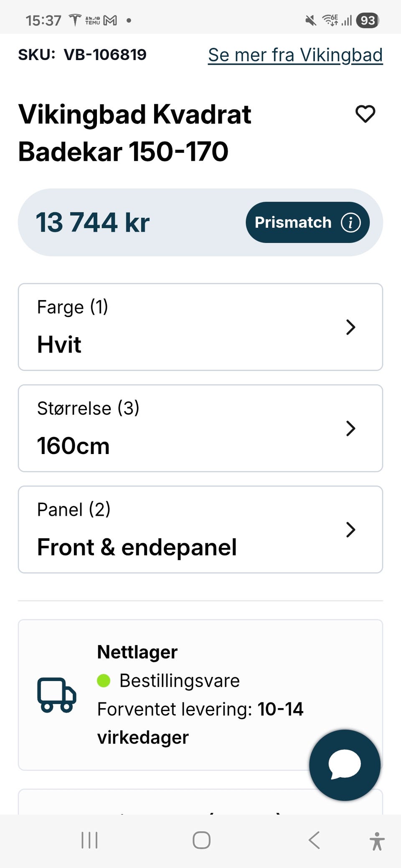
Task: Tap the Gmail notification icon in status bar
Action: coord(110,20)
